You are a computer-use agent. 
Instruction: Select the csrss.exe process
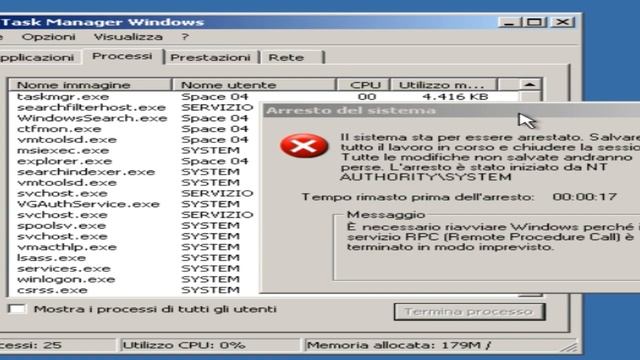pos(52,290)
